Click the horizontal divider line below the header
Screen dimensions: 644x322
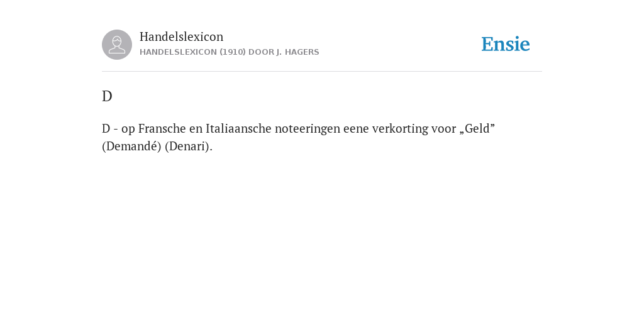pos(322,72)
